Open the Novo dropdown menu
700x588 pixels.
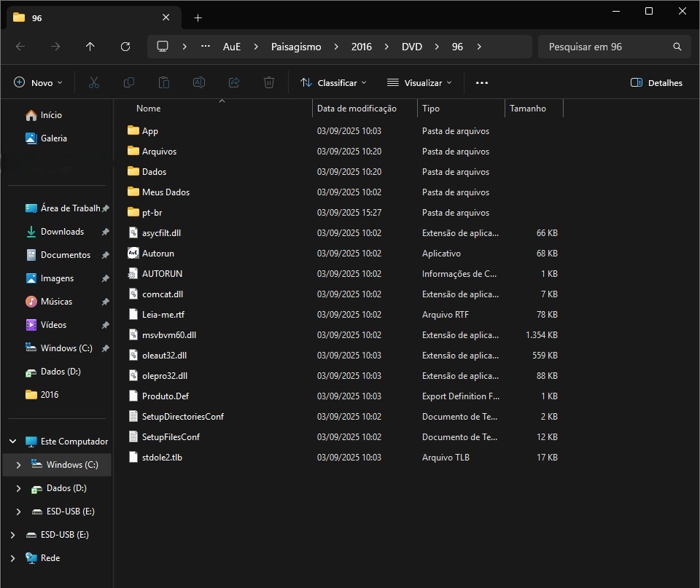coord(39,82)
